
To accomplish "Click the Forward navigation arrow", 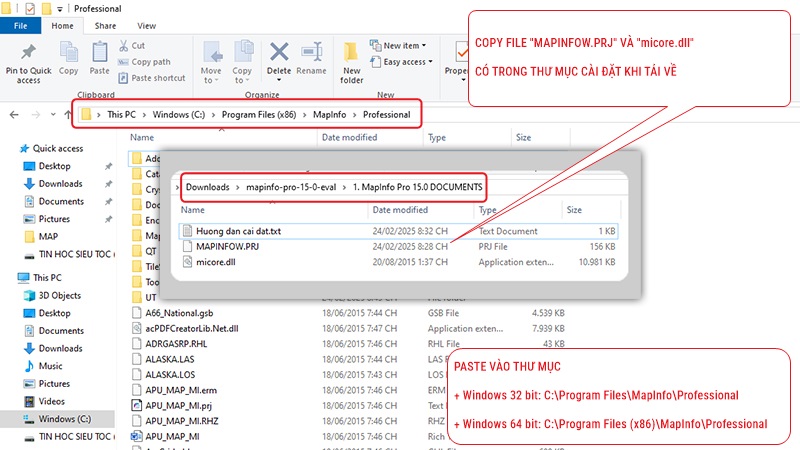I will 36,115.
